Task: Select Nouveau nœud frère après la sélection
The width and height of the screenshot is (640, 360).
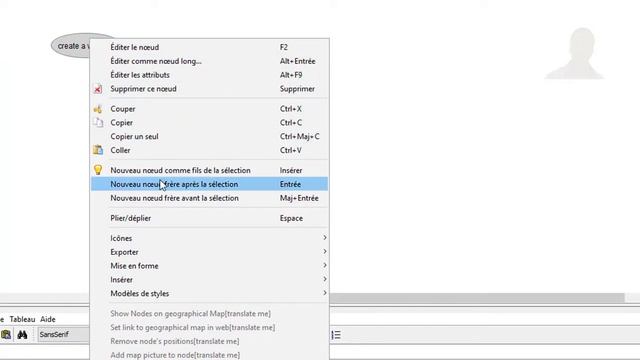Action: pyautogui.click(x=209, y=184)
